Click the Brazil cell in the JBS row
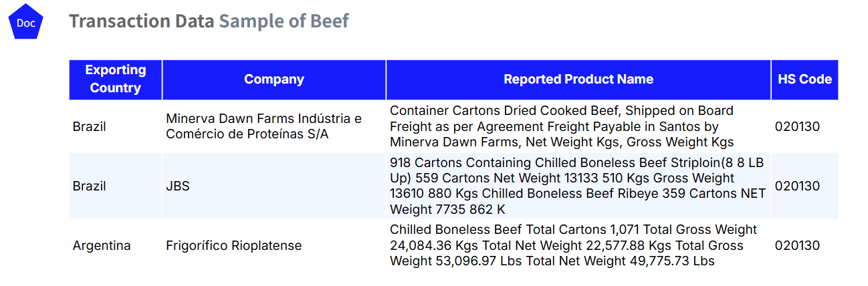Screen dimensions: 868x286 click(90, 186)
